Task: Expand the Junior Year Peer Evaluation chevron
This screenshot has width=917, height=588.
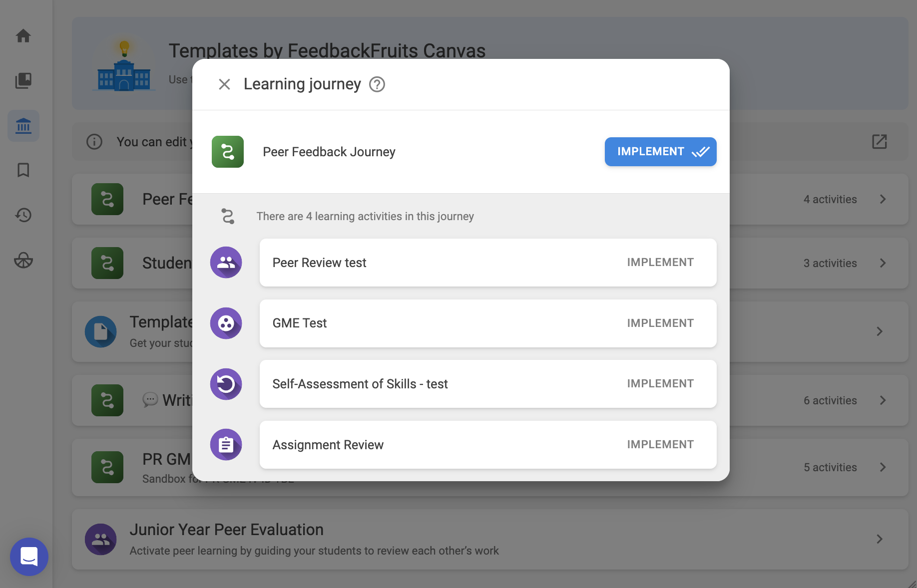Action: 880,539
